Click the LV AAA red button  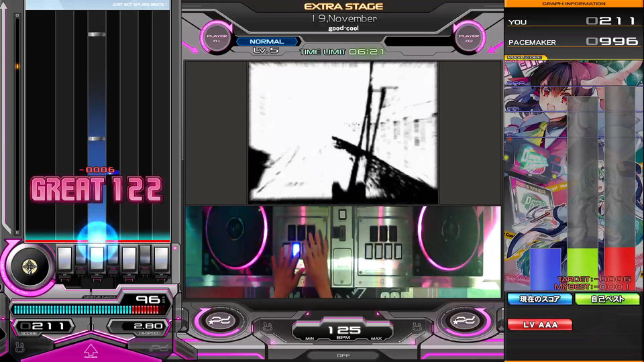[x=539, y=324]
